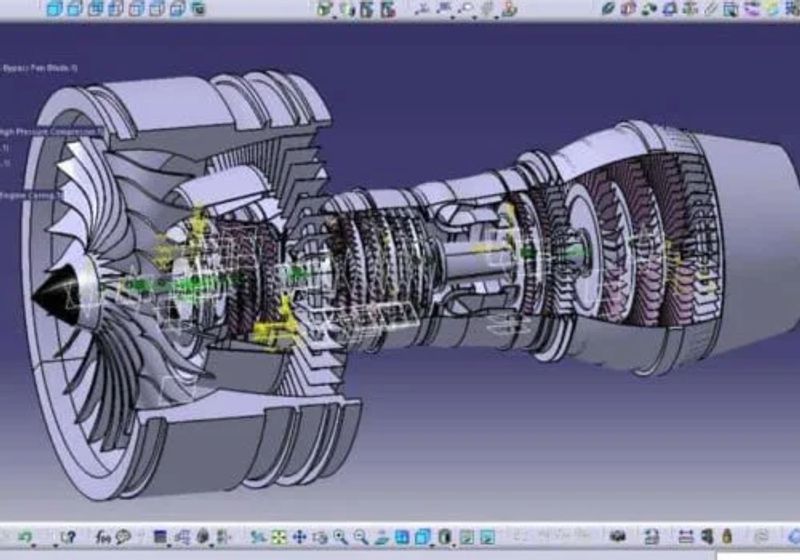Select the Rotate view tool
This screenshot has width=800, height=560.
320,537
